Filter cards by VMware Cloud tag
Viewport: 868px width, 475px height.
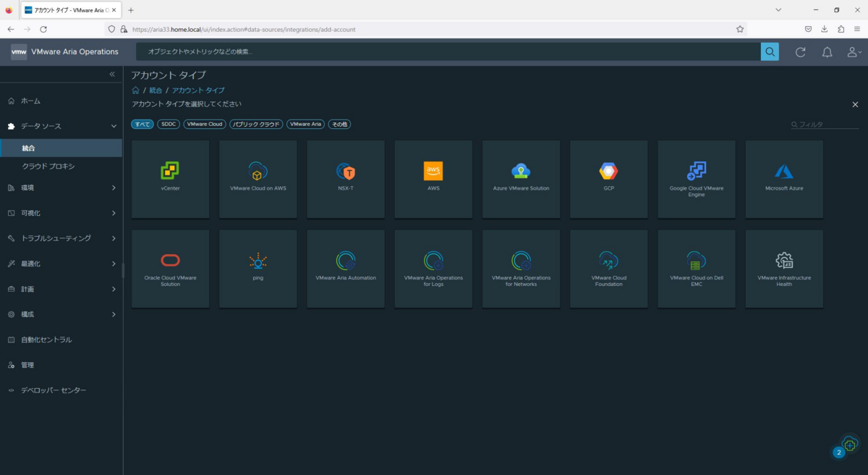[x=205, y=125]
